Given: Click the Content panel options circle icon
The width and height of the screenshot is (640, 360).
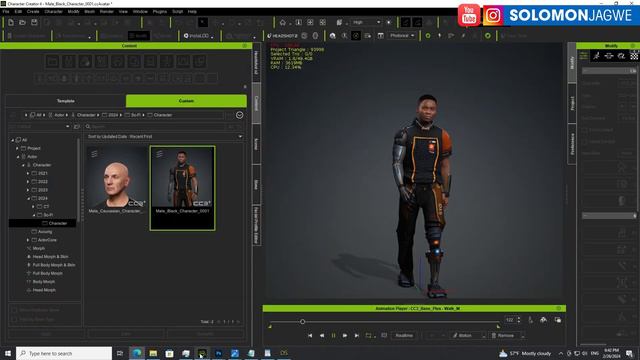Looking at the screenshot, I should coord(240,115).
